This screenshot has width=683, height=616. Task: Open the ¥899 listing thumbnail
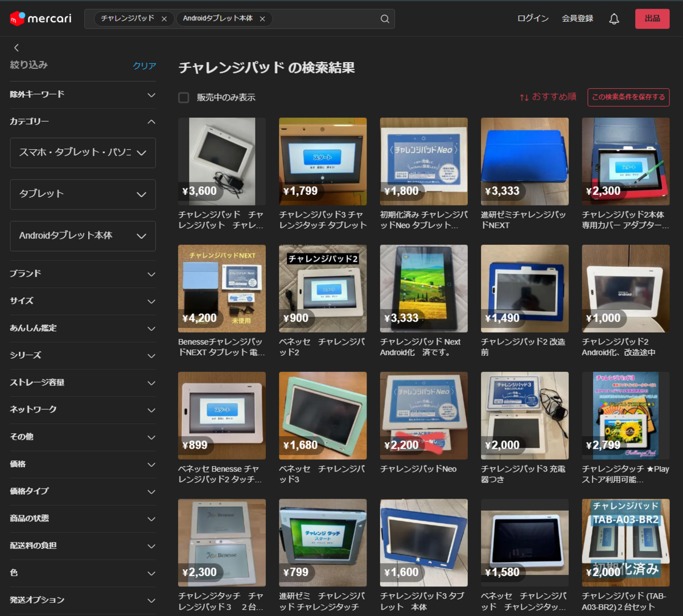[222, 416]
